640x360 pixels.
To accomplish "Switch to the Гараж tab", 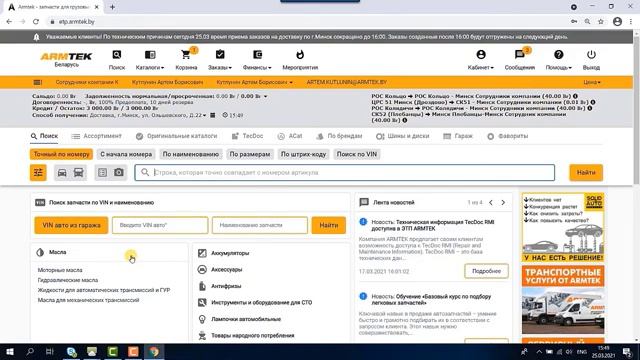I will click(x=458, y=136).
